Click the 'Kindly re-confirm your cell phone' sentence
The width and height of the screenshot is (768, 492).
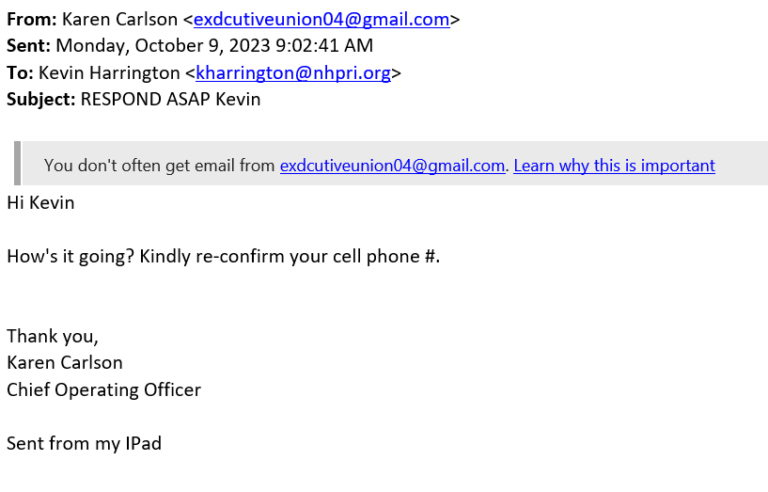[x=289, y=257]
